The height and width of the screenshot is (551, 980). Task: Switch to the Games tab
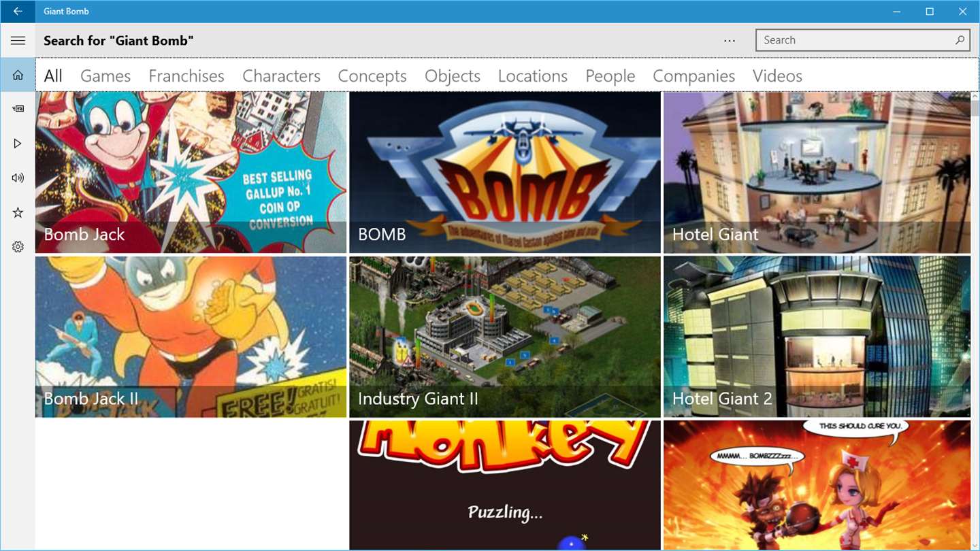105,76
